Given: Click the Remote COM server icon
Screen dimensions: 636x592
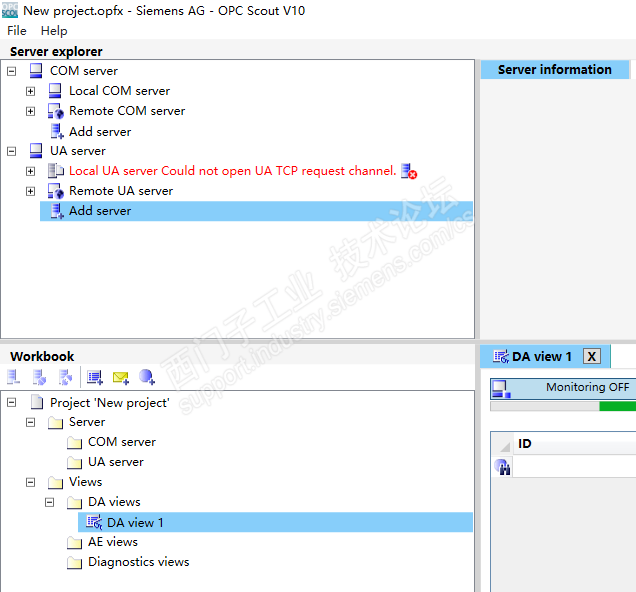Looking at the screenshot, I should point(56,111).
